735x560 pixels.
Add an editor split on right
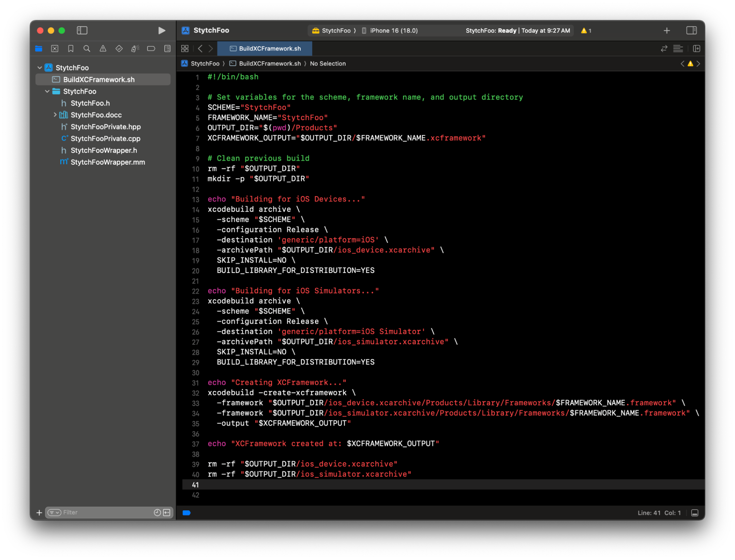(x=696, y=49)
